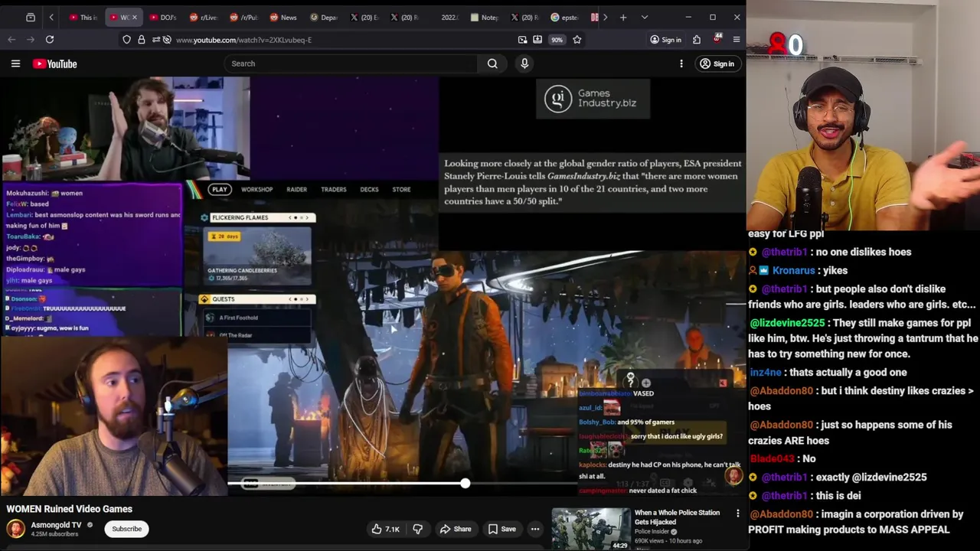The height and width of the screenshot is (551, 980).
Task: Go back to previous page
Action: [x=11, y=39]
